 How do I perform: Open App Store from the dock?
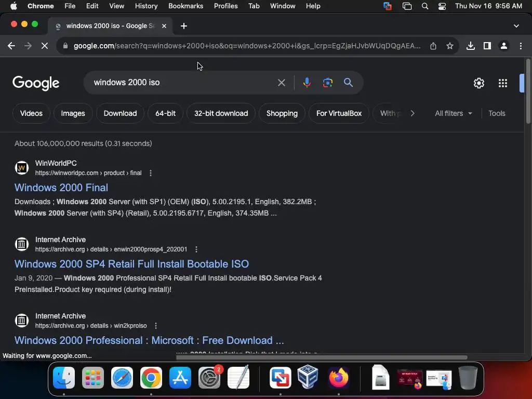180,378
